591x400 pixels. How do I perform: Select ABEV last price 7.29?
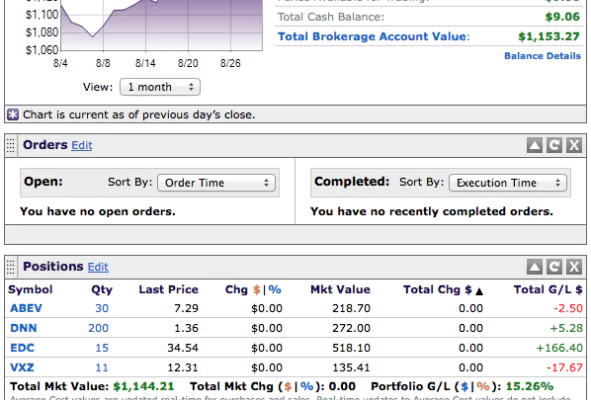186,308
